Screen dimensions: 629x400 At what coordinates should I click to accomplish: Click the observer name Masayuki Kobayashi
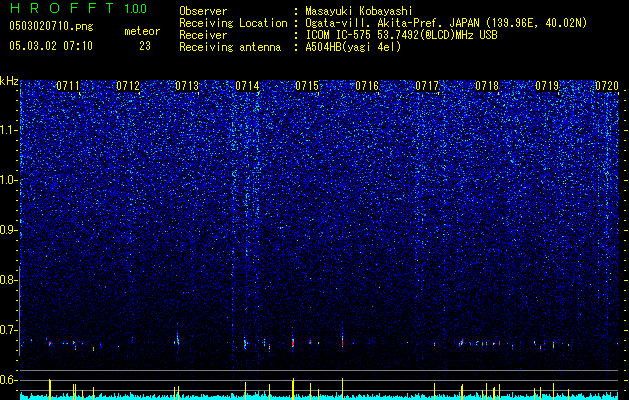(x=359, y=11)
